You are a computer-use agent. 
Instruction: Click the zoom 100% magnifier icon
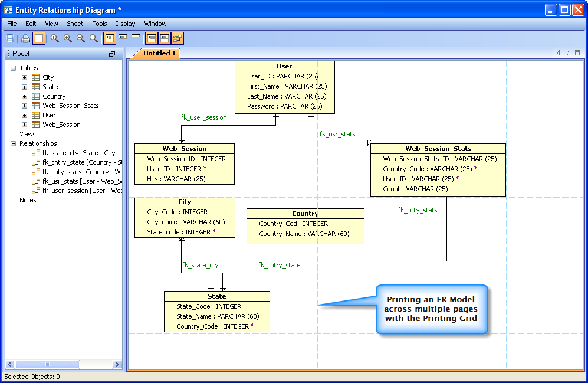click(55, 38)
